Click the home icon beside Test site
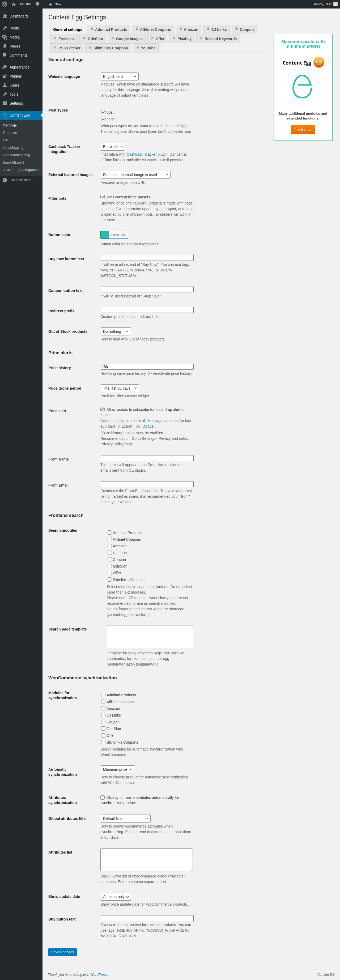Image resolution: width=340 pixels, height=980 pixels. point(14,4)
